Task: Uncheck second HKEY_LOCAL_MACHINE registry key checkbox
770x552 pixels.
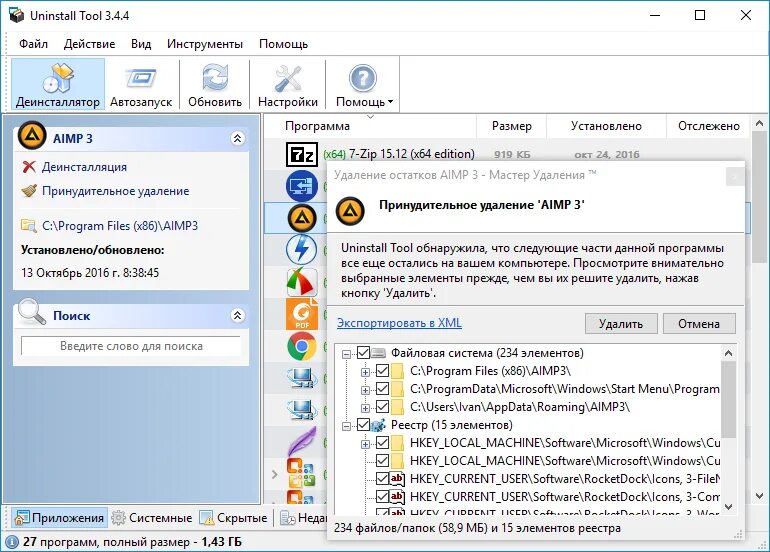Action: click(383, 461)
